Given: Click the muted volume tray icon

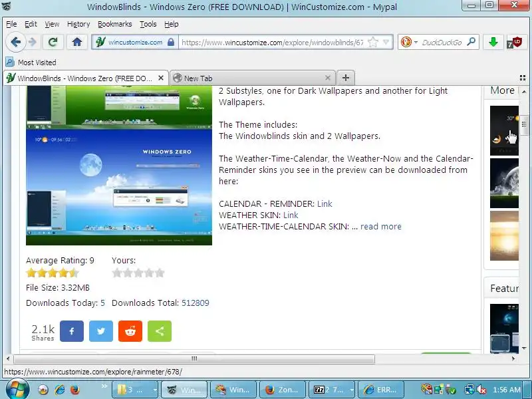Looking at the screenshot, I should (x=481, y=390).
